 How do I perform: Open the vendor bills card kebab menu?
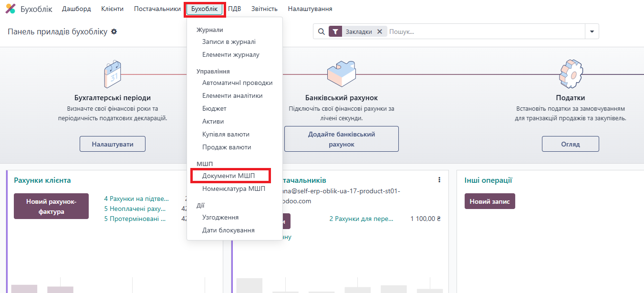click(439, 180)
